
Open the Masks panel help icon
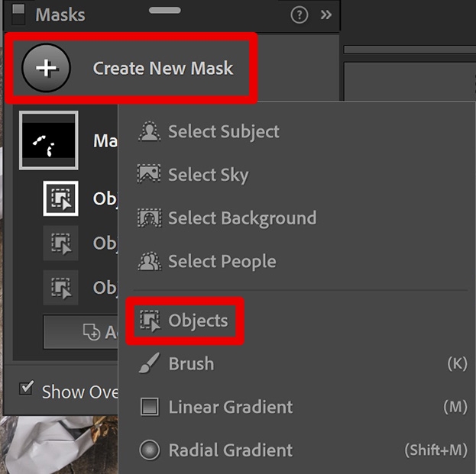click(300, 15)
